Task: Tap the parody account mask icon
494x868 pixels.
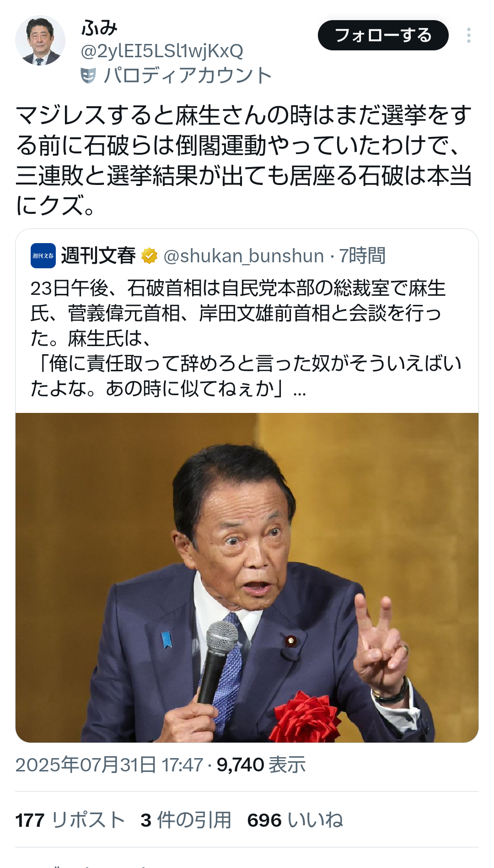Action: [88, 76]
